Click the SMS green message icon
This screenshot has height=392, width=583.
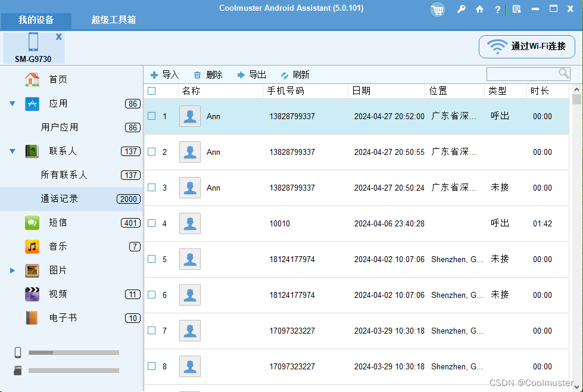(32, 222)
